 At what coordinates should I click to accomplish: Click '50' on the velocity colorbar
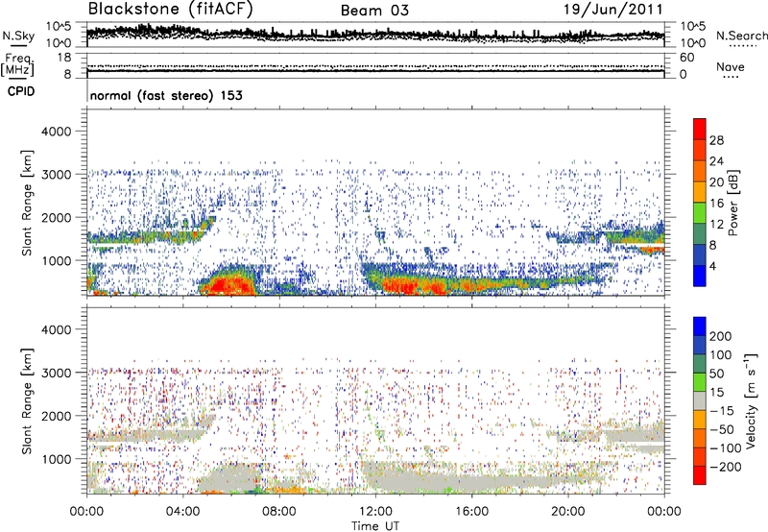(x=716, y=374)
